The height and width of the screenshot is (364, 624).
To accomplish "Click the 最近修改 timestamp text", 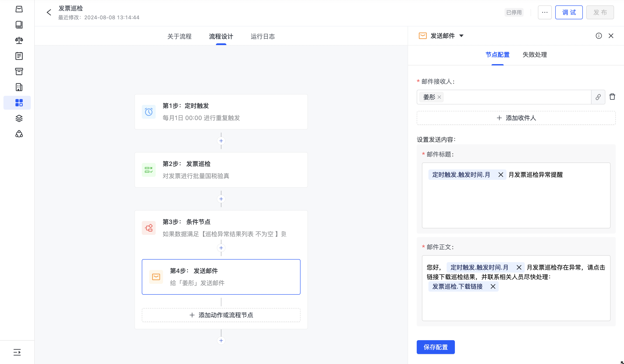I will 99,17.
